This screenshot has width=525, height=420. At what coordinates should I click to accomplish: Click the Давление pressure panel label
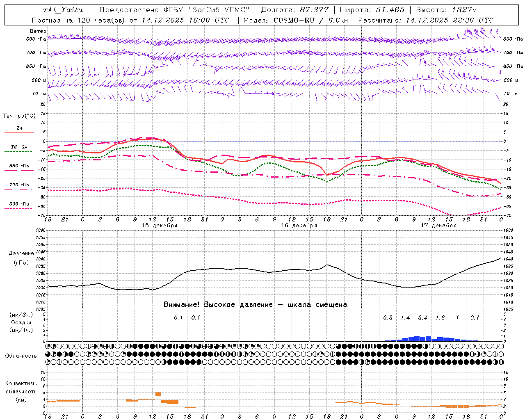coord(21,253)
